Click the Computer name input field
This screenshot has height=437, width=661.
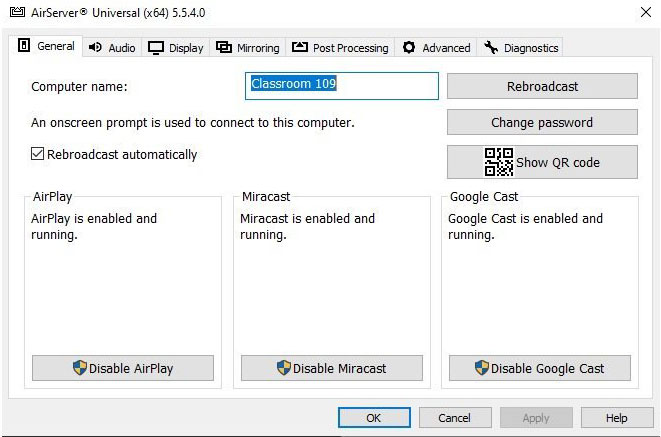(x=341, y=86)
